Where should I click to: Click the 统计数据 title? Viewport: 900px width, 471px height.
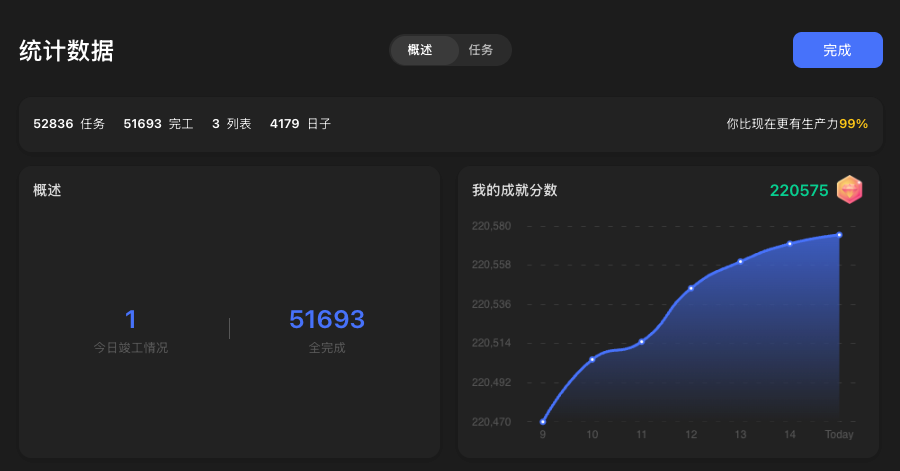(67, 50)
